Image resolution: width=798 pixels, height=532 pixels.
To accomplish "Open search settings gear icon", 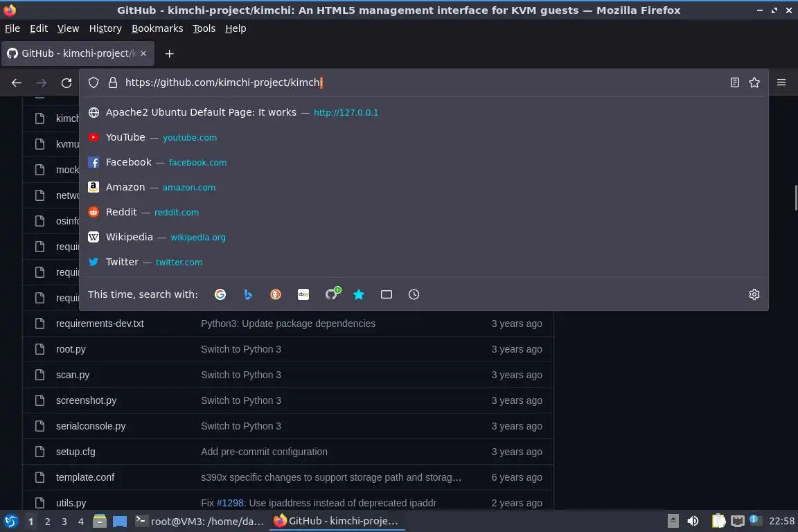I will (x=754, y=294).
